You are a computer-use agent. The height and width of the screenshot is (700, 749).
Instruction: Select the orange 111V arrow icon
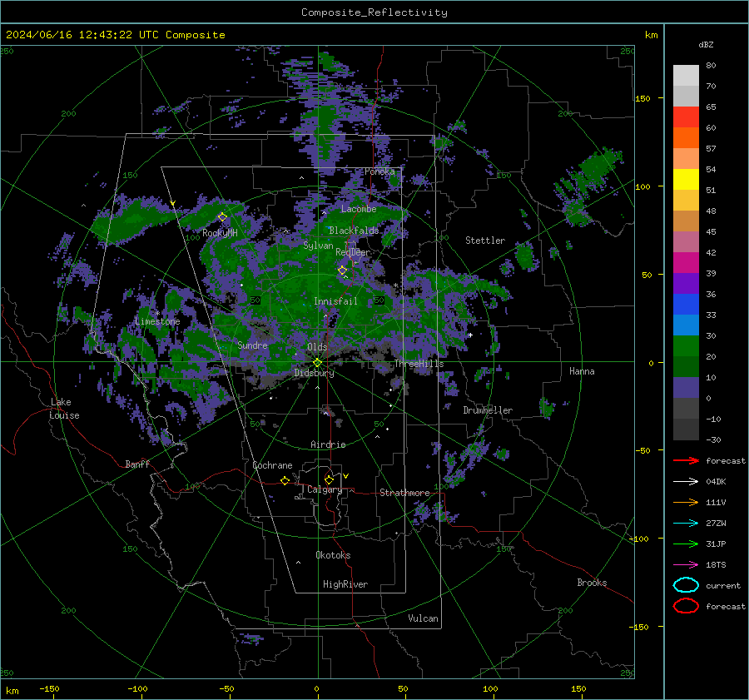[686, 502]
